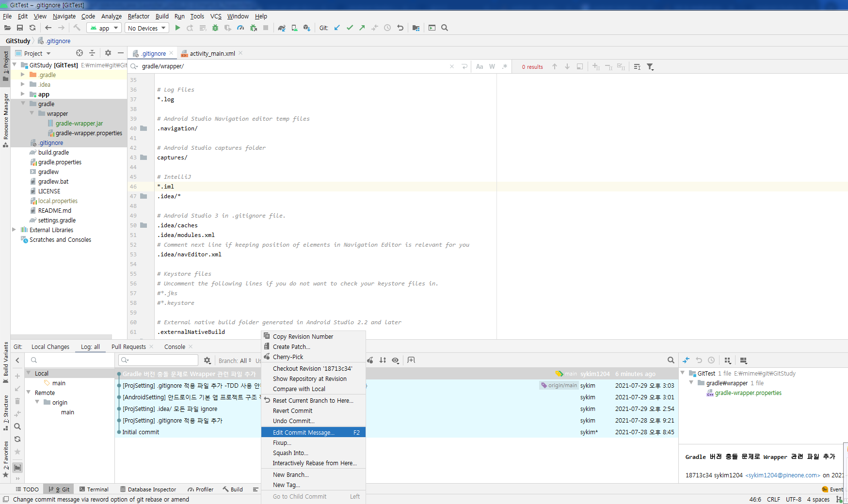Click the Debug app bug icon
This screenshot has height=504, width=848.
pos(215,28)
